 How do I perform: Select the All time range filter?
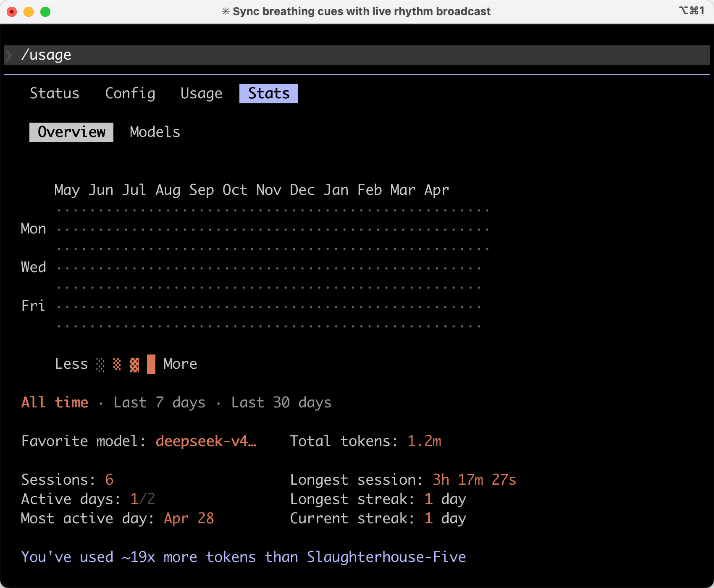(x=55, y=402)
